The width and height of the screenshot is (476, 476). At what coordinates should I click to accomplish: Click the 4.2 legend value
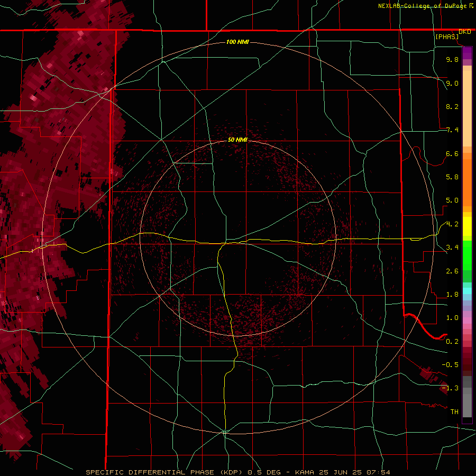point(452,224)
